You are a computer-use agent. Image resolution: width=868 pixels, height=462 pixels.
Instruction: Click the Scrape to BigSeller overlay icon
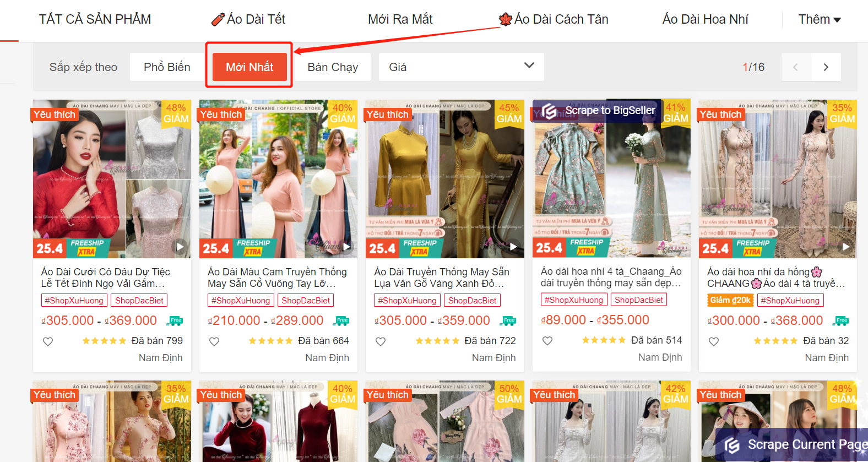coord(549,111)
